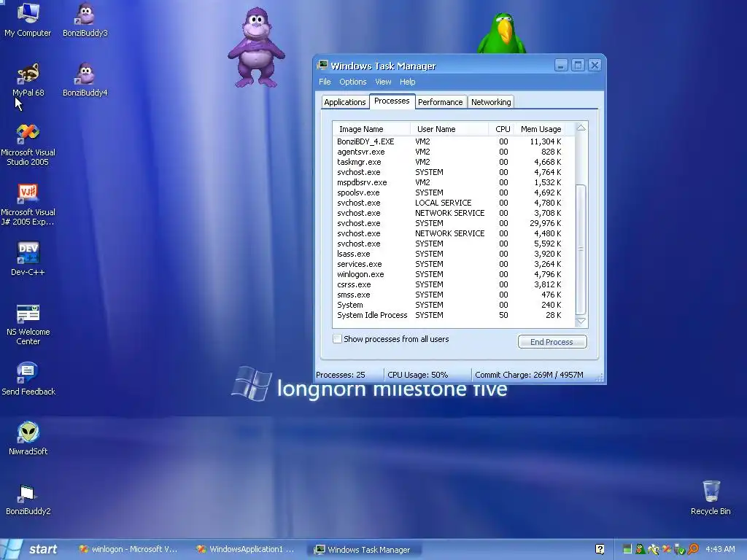Select the spoolsv.exe process
Viewport: 747px width, 560px height.
(x=453, y=192)
